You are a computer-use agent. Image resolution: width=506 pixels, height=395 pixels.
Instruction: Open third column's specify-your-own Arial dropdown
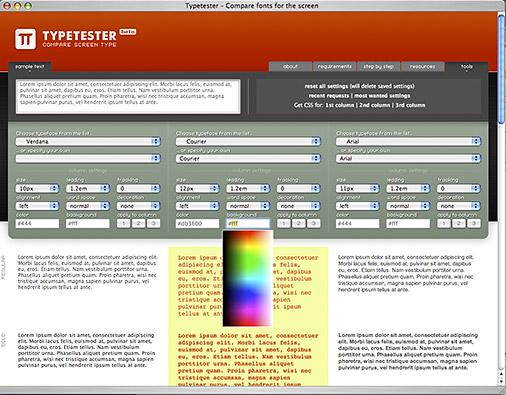408,158
